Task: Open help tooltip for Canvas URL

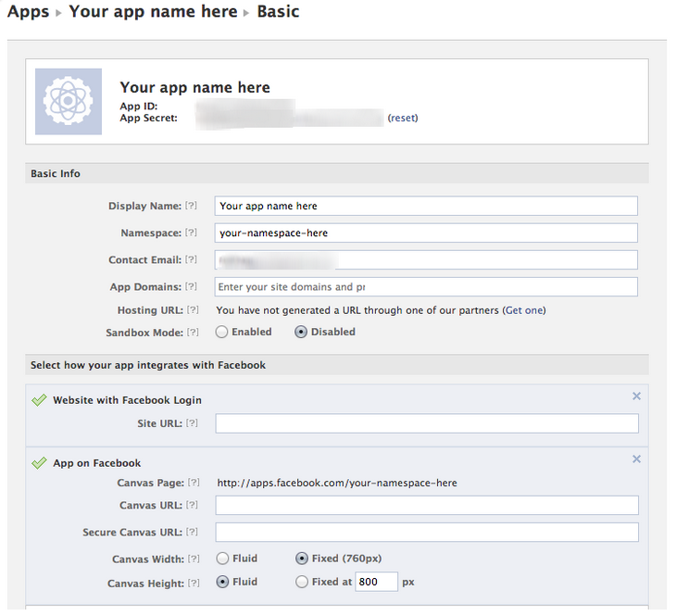Action: [x=192, y=505]
